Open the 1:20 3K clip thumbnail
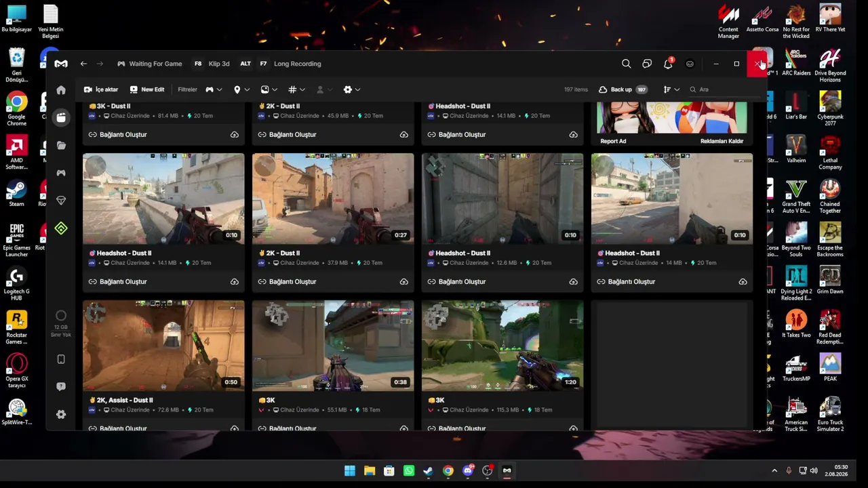This screenshot has width=868, height=488. 502,345
